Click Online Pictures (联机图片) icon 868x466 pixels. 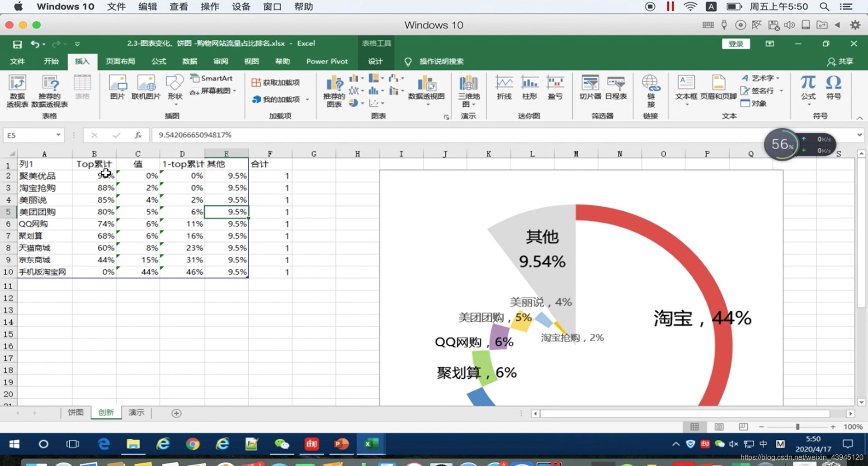point(146,87)
